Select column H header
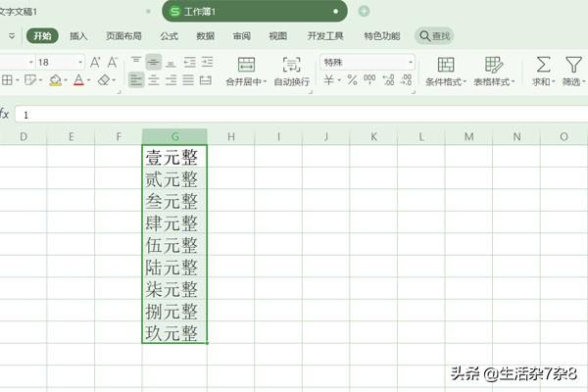This screenshot has width=588, height=392. point(231,136)
